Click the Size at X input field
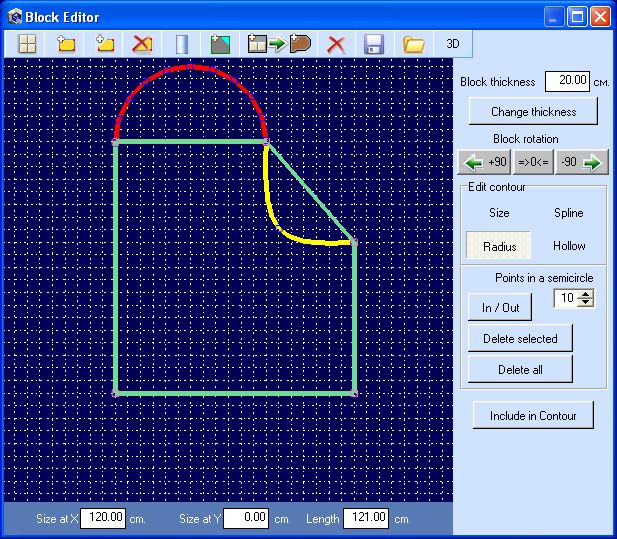 tap(103, 518)
